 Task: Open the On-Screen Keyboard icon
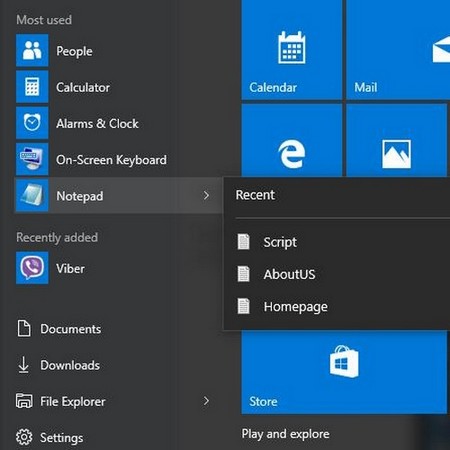pos(32,159)
